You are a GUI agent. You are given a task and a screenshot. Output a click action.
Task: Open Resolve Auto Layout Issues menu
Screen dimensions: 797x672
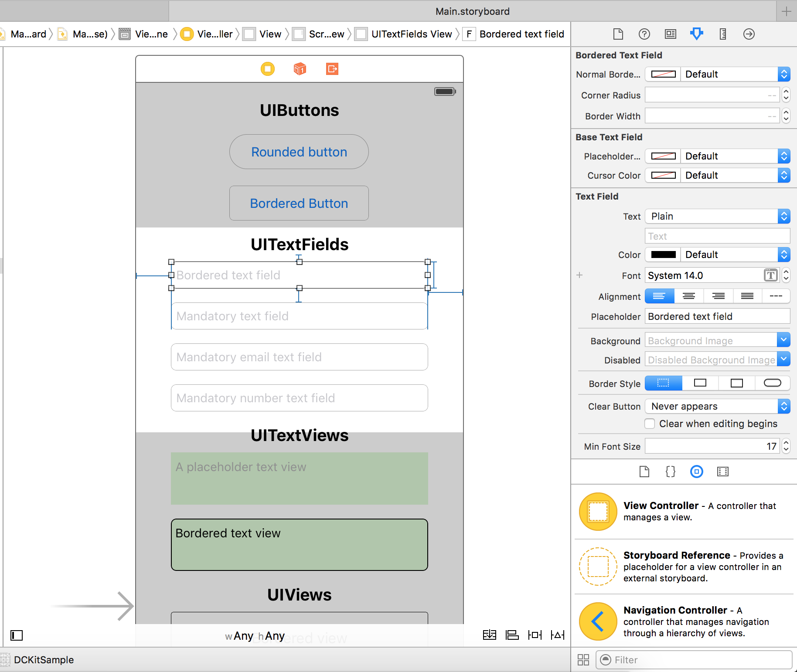(x=558, y=635)
